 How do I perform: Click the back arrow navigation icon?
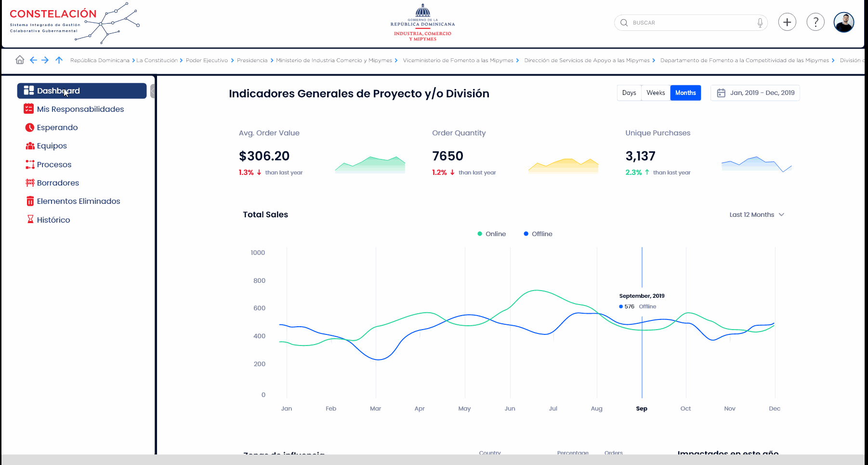[x=33, y=60]
